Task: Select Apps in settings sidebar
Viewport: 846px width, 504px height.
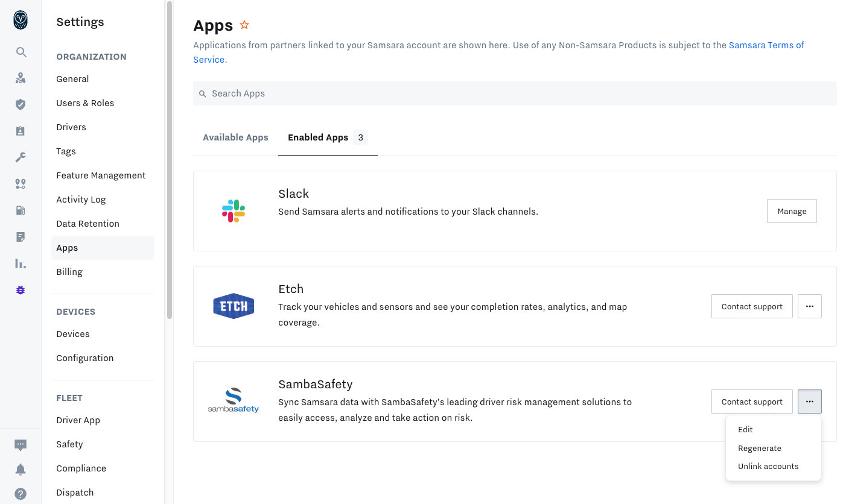Action: [103, 248]
